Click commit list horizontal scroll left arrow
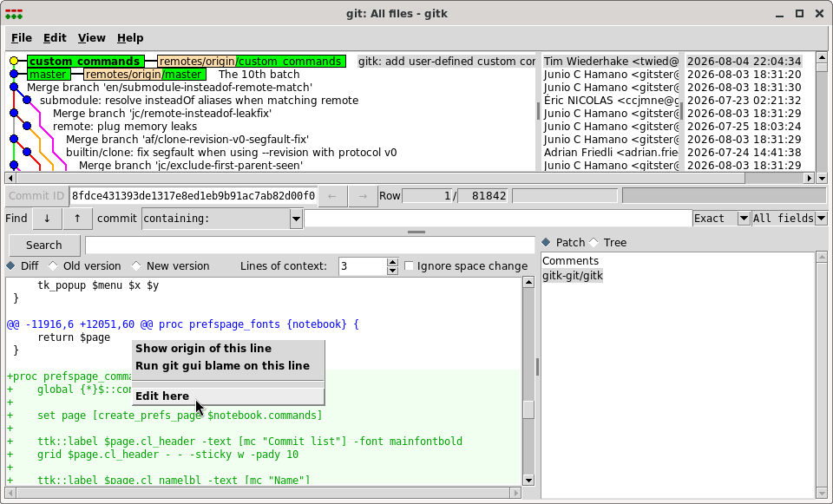The height and width of the screenshot is (504, 833). tap(10, 178)
